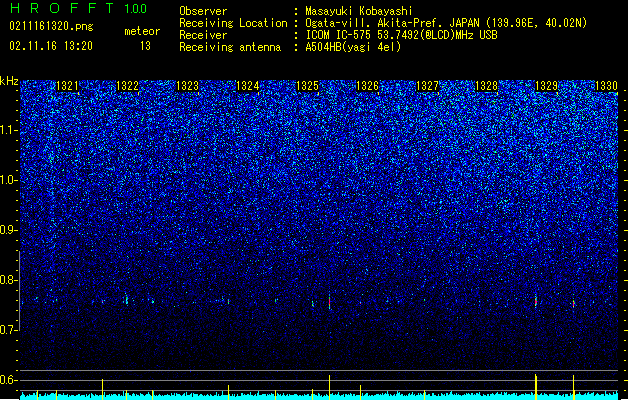Click the 1326 time axis label
Image resolution: width=629 pixels, height=400 pixels.
[x=367, y=86]
